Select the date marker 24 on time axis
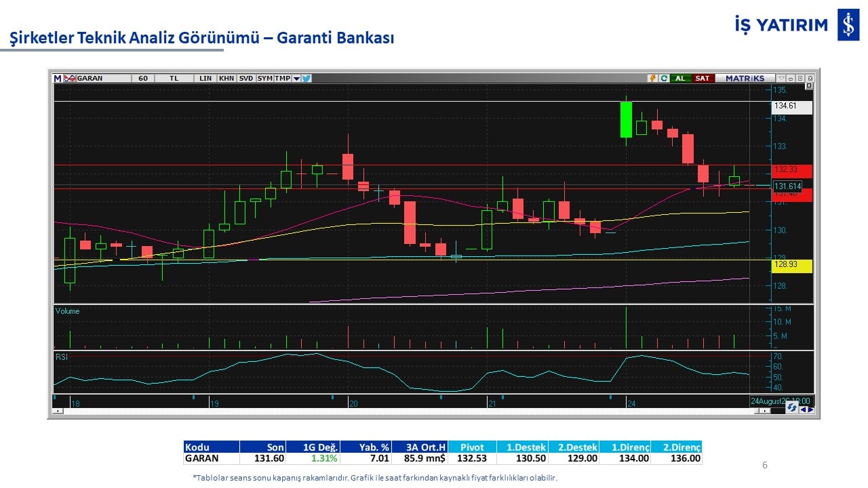This screenshot has height=488, width=868. click(x=631, y=403)
